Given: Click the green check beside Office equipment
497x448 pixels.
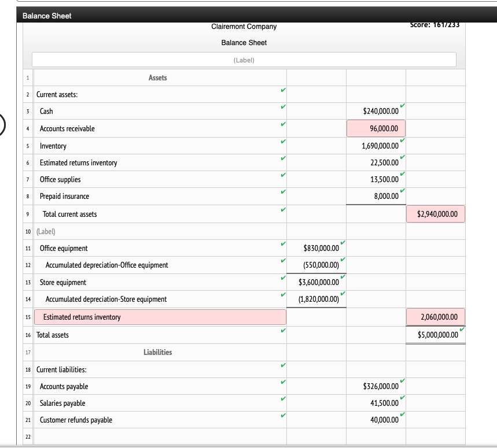Looking at the screenshot, I should click(x=343, y=243).
